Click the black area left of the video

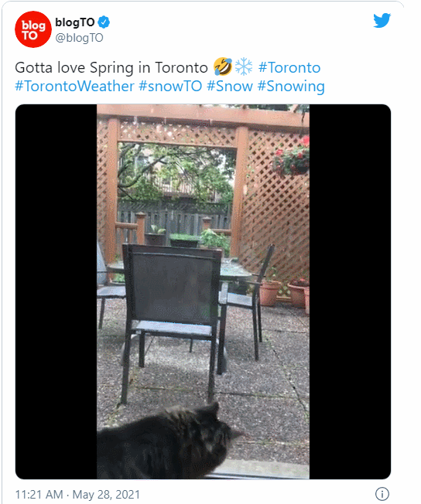pos(56,291)
